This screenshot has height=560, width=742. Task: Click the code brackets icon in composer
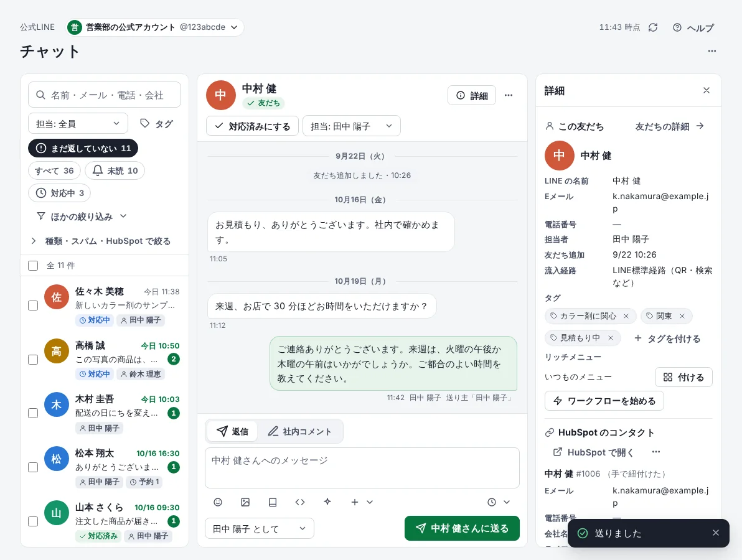pyautogui.click(x=300, y=502)
